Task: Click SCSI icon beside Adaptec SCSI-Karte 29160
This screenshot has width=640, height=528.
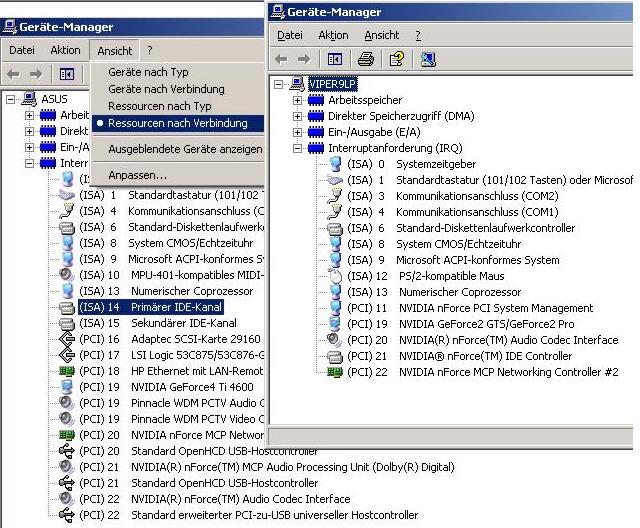Action: [67, 339]
